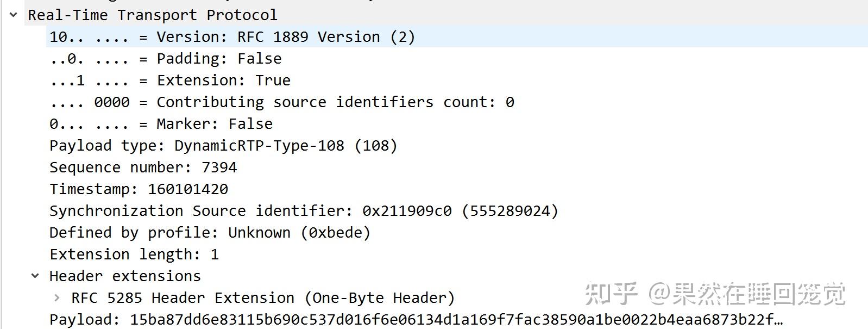Collapse the Real-Time Transport Protocol tree
868x329 pixels.
[14, 15]
